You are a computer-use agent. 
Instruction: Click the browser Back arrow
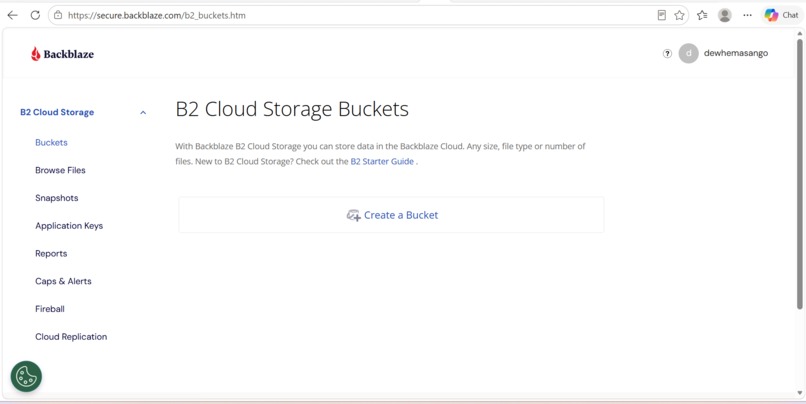12,15
